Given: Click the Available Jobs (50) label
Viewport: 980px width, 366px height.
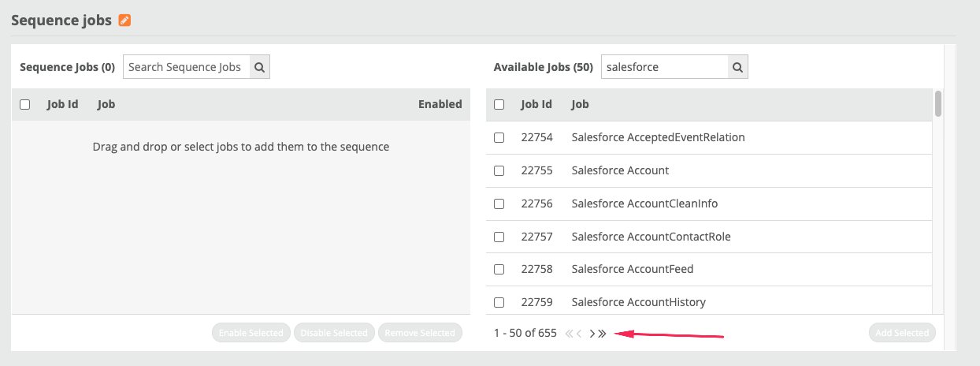Looking at the screenshot, I should pyautogui.click(x=544, y=67).
